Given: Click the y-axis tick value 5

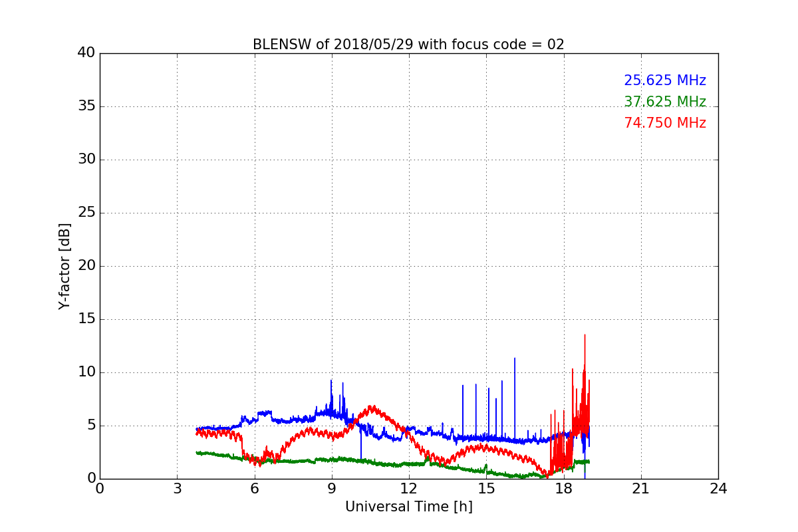Looking at the screenshot, I should 91,426.
